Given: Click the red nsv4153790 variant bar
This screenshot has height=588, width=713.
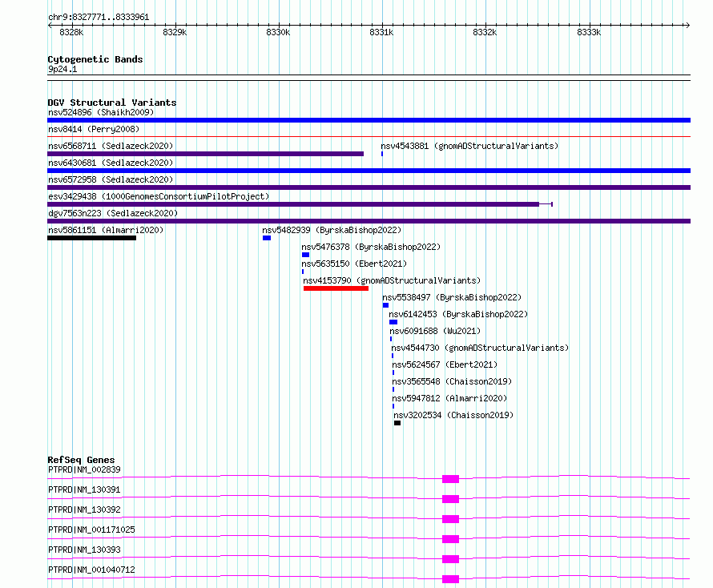Looking at the screenshot, I should pos(336,288).
